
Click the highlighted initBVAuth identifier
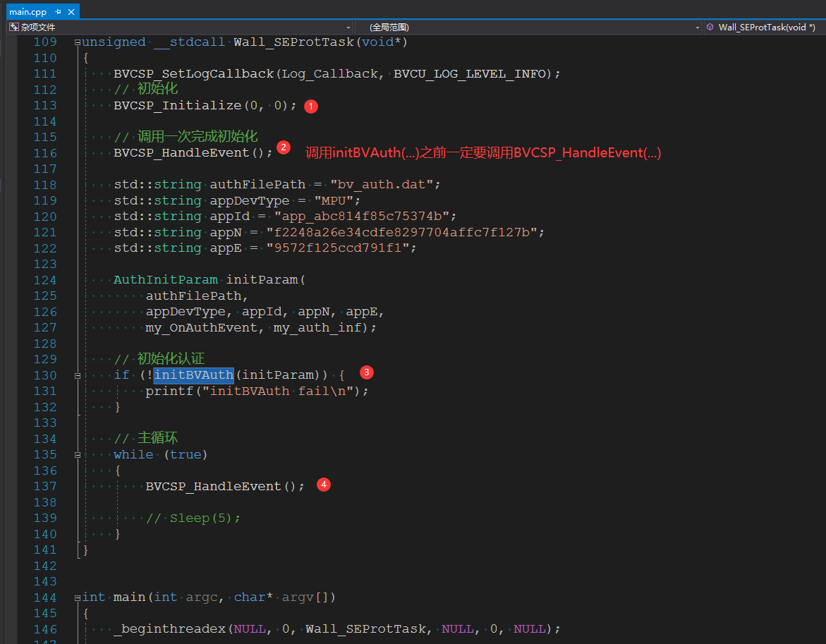(x=194, y=375)
